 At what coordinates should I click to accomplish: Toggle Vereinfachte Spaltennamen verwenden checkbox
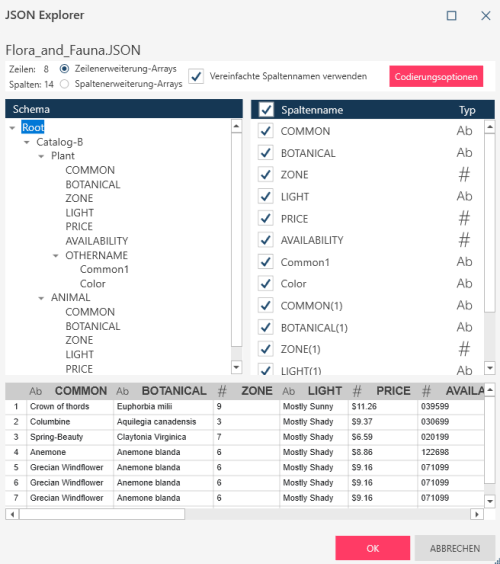[196, 76]
